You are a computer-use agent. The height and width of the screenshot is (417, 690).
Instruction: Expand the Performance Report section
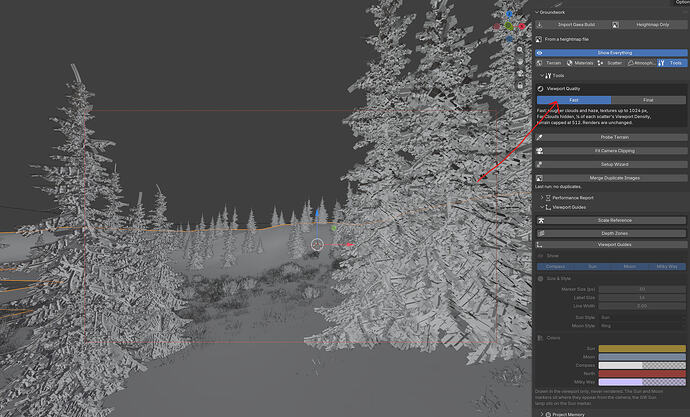click(x=542, y=198)
